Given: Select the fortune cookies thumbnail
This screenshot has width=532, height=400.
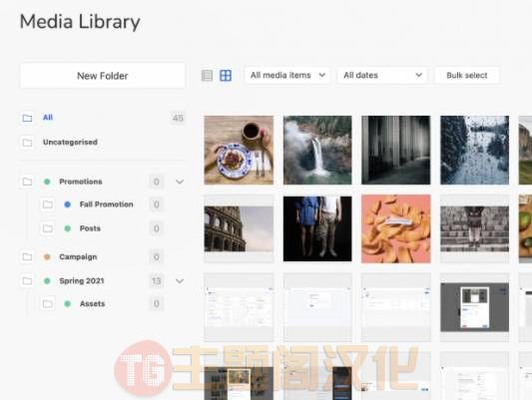Looking at the screenshot, I should pyautogui.click(x=396, y=228).
